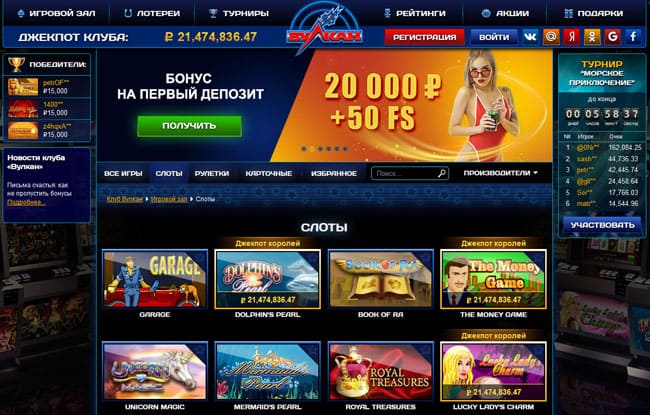Expand the Производители dropdown

500,173
